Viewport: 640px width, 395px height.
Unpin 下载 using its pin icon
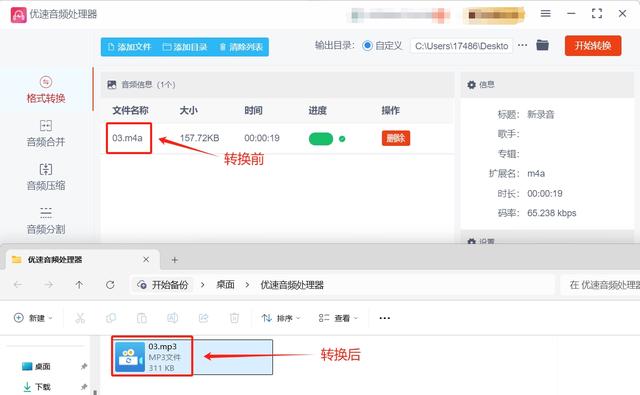(84, 386)
